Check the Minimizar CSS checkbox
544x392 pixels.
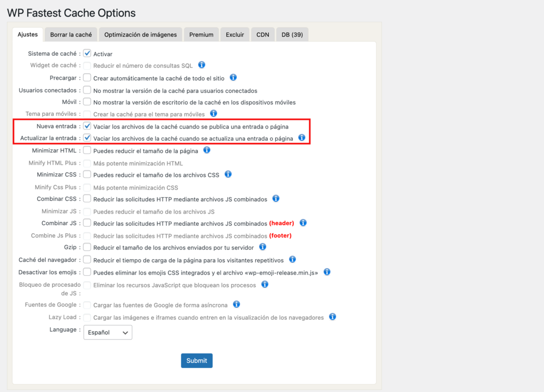[x=87, y=174]
